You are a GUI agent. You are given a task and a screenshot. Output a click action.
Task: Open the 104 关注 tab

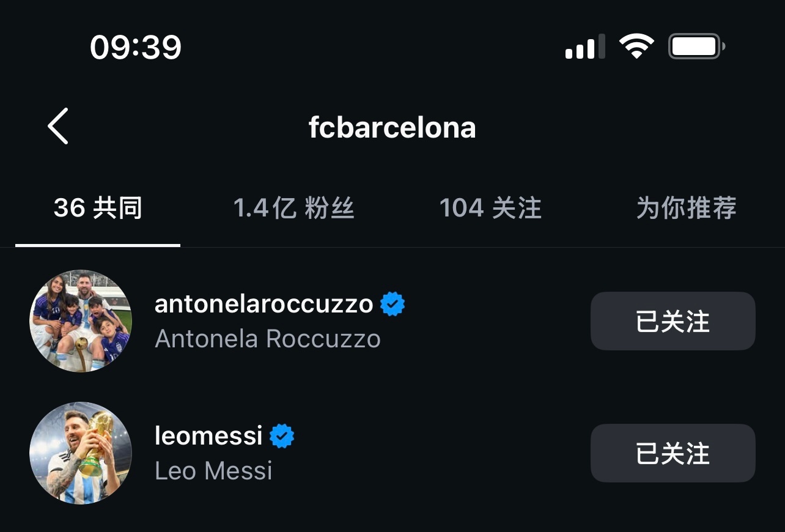tap(490, 209)
